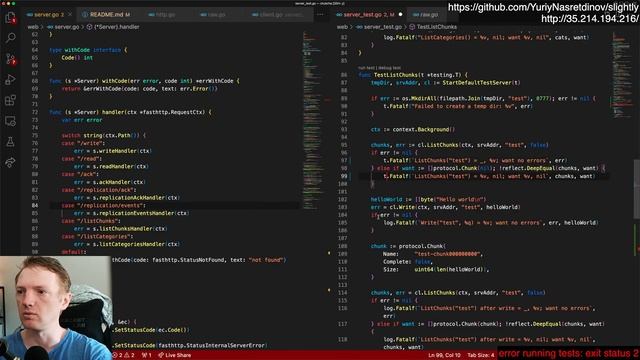The image size is (640, 360).
Task: Click the 'func TestListChunks(t *testing.T) {' line
Action: tap(413, 75)
